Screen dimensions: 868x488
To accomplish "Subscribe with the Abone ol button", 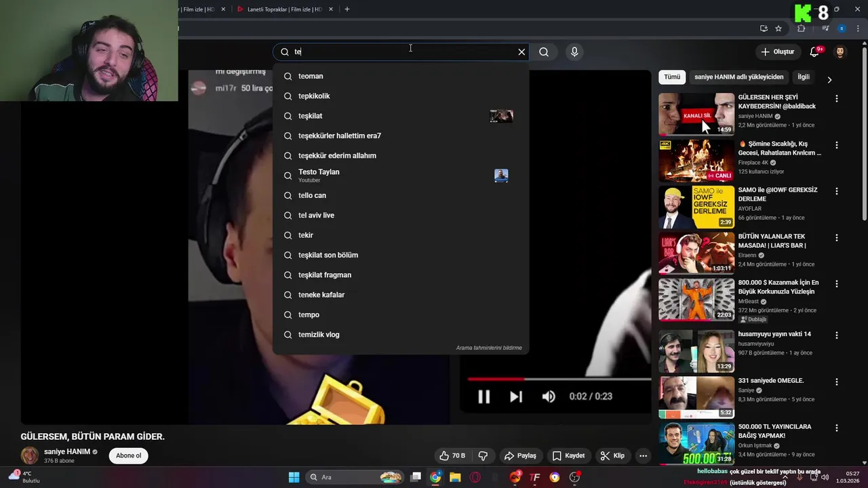I will [x=128, y=455].
